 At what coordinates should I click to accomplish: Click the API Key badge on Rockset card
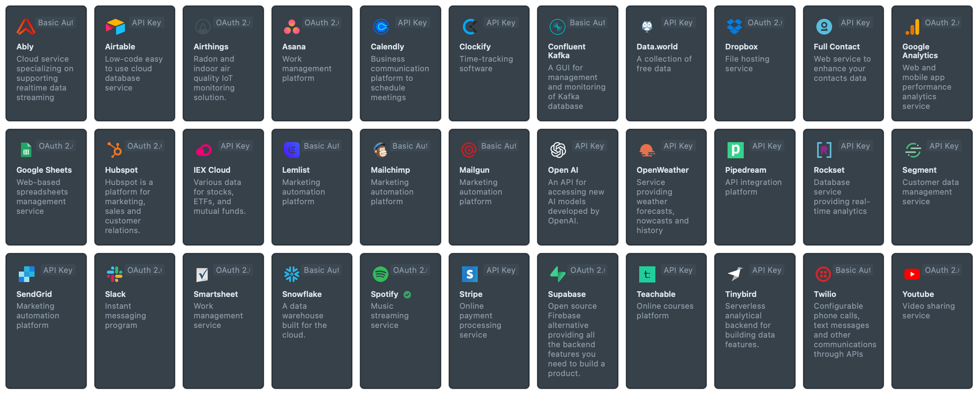(x=855, y=146)
